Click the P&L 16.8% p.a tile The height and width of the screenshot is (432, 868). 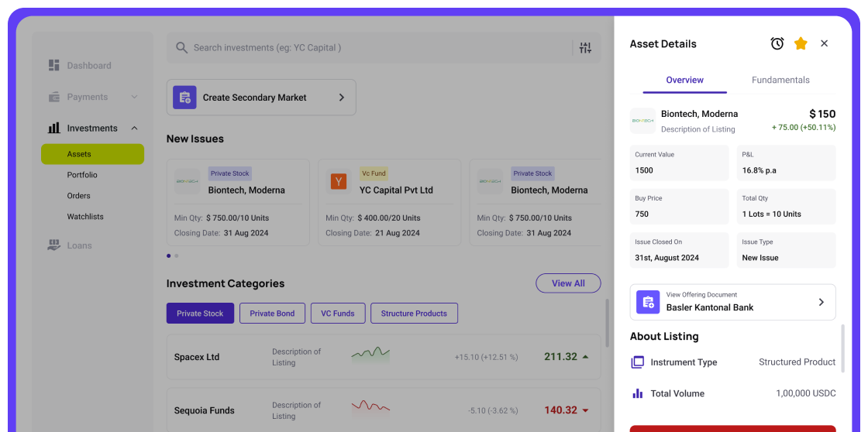click(786, 163)
